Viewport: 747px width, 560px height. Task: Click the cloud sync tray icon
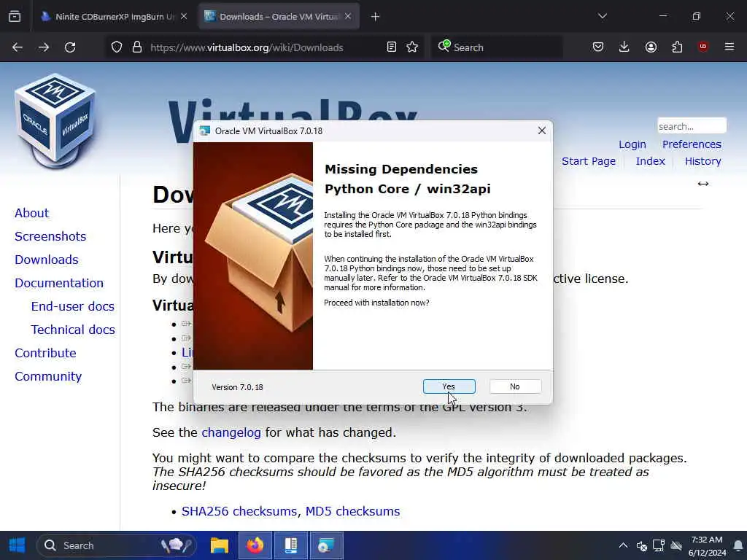tap(676, 545)
